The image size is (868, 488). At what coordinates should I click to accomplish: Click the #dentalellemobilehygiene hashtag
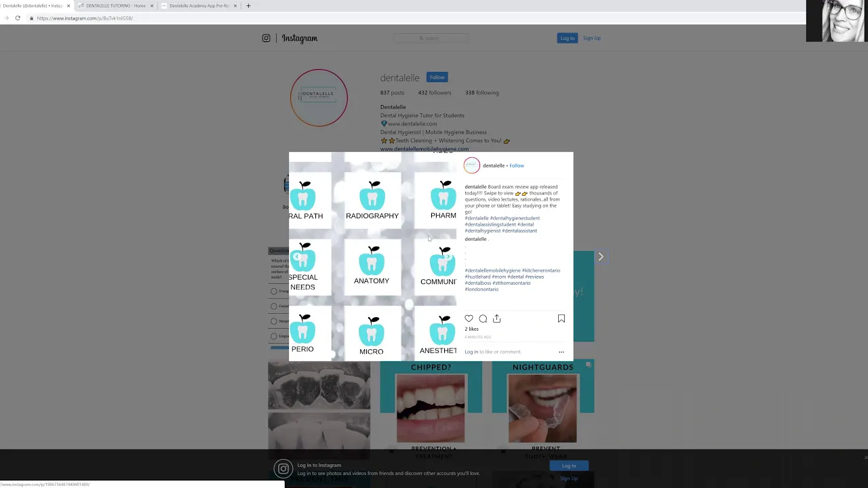[x=492, y=270]
